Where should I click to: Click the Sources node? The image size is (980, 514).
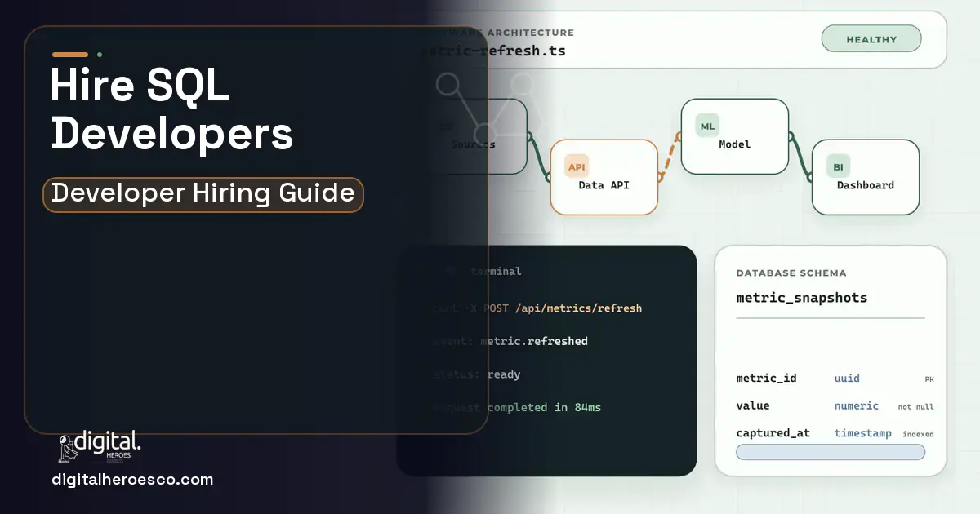474,135
